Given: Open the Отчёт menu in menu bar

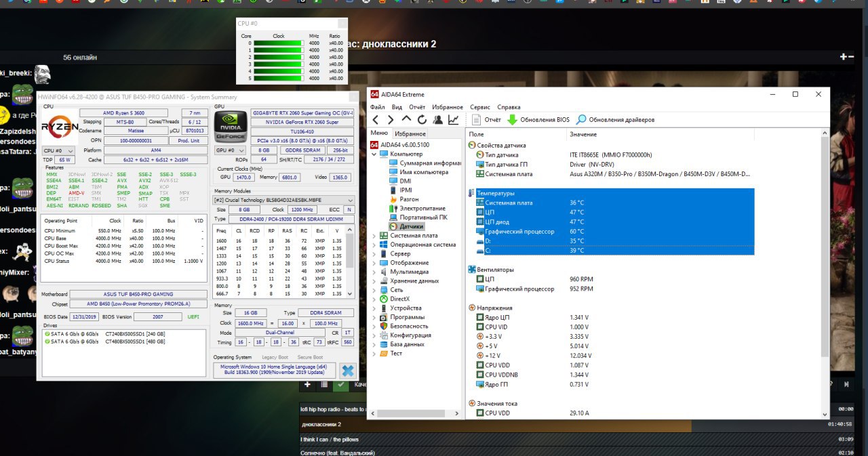Looking at the screenshot, I should click(417, 107).
